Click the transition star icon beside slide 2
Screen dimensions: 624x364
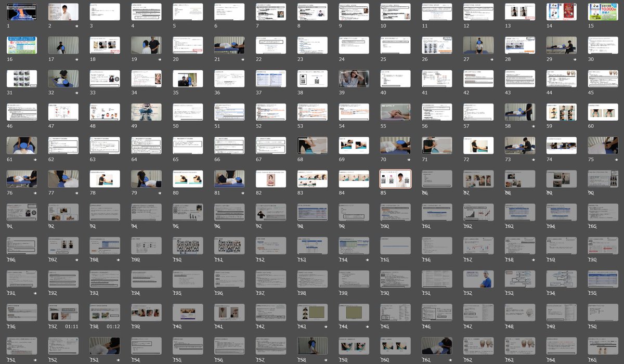pyautogui.click(x=77, y=26)
